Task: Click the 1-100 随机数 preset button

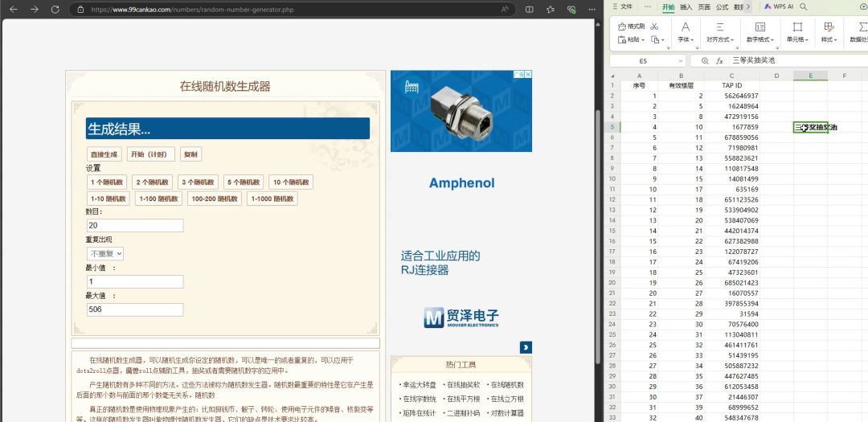Action: pos(158,199)
